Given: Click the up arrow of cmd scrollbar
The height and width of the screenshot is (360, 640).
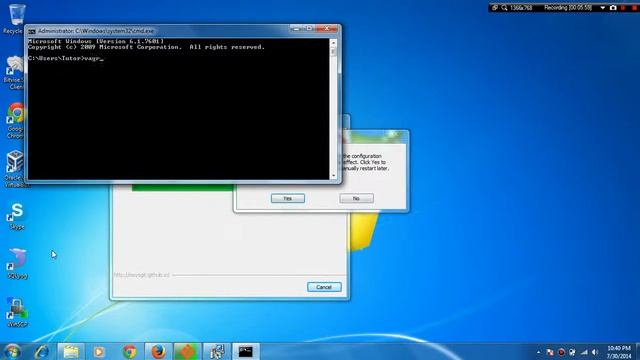Looking at the screenshot, I should (x=333, y=43).
